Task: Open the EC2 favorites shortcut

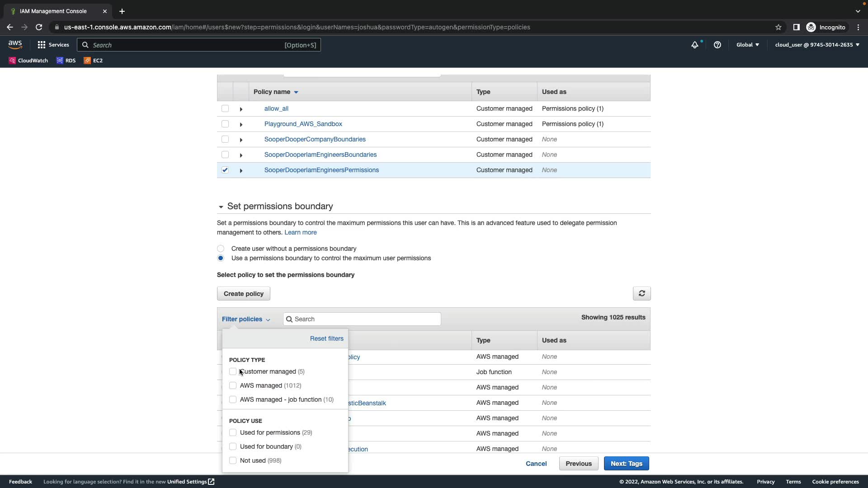Action: (x=93, y=61)
